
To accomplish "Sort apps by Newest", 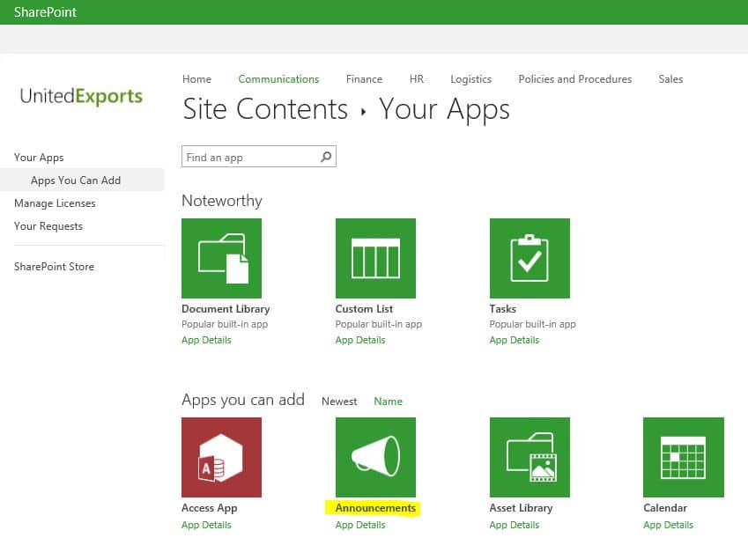I will click(339, 402).
